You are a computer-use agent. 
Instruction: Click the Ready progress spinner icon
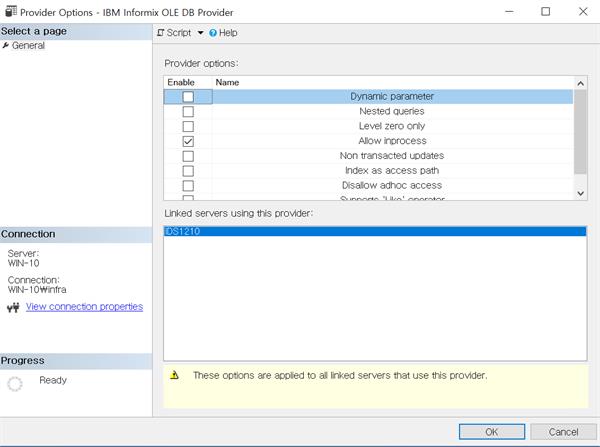point(15,384)
